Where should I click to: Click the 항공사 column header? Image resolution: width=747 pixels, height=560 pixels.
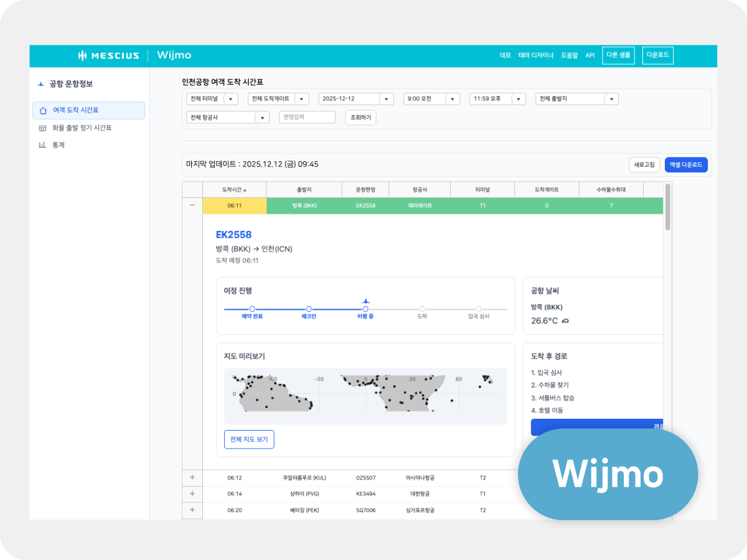pyautogui.click(x=420, y=190)
